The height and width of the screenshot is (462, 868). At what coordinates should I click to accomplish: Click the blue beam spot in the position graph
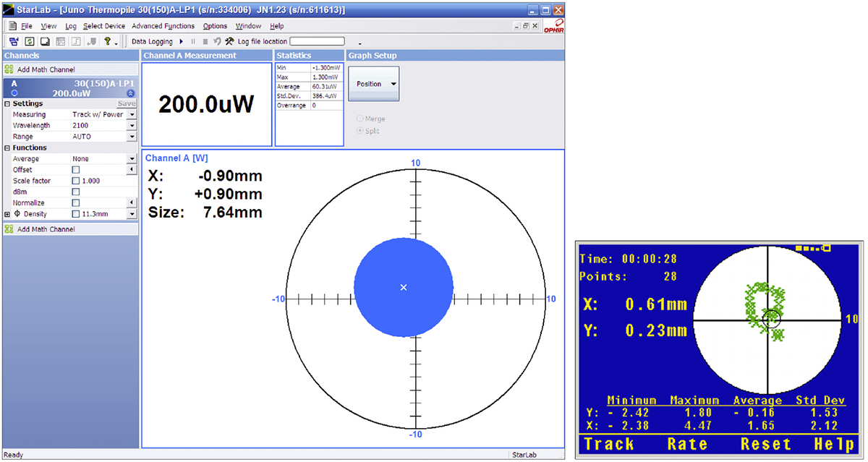tap(404, 288)
